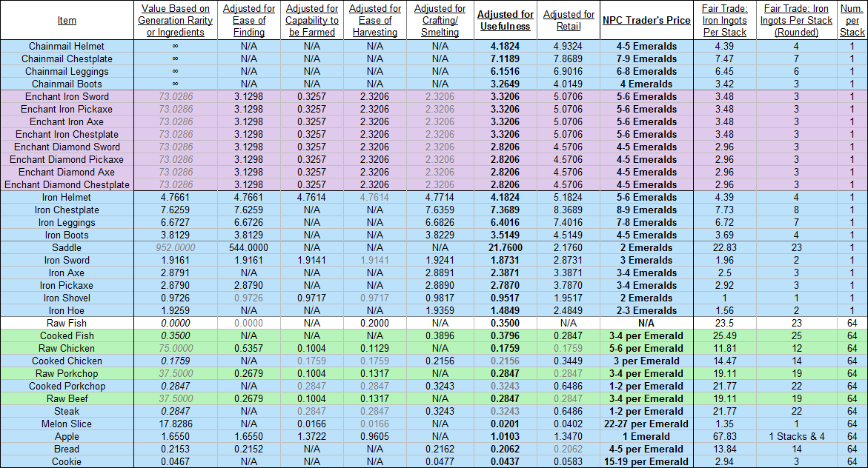Click 'Adjusted for Capability to be Farmed' header
Image resolution: width=868 pixels, height=468 pixels.
click(x=311, y=21)
